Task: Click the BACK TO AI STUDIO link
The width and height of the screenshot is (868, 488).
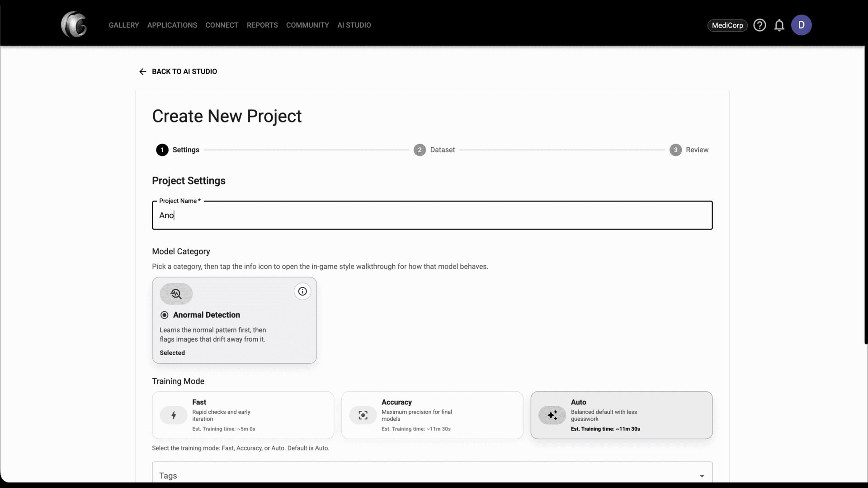Action: (x=178, y=71)
